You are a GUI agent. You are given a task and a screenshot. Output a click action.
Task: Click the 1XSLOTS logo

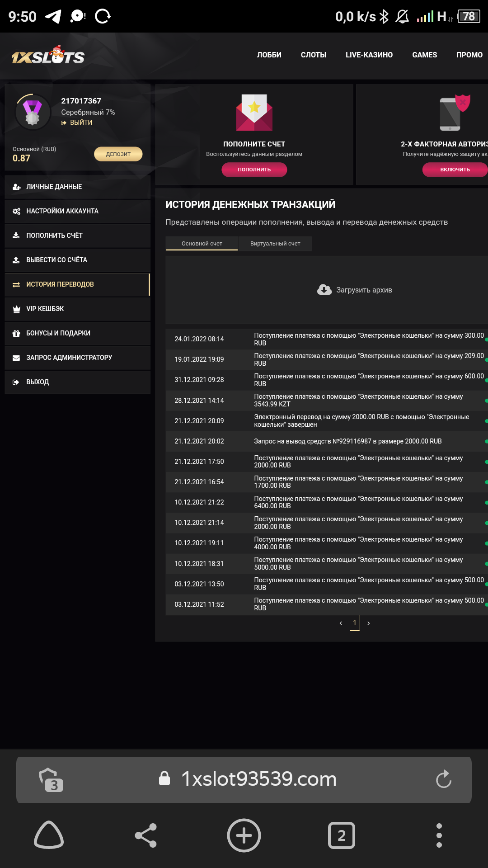coord(48,56)
